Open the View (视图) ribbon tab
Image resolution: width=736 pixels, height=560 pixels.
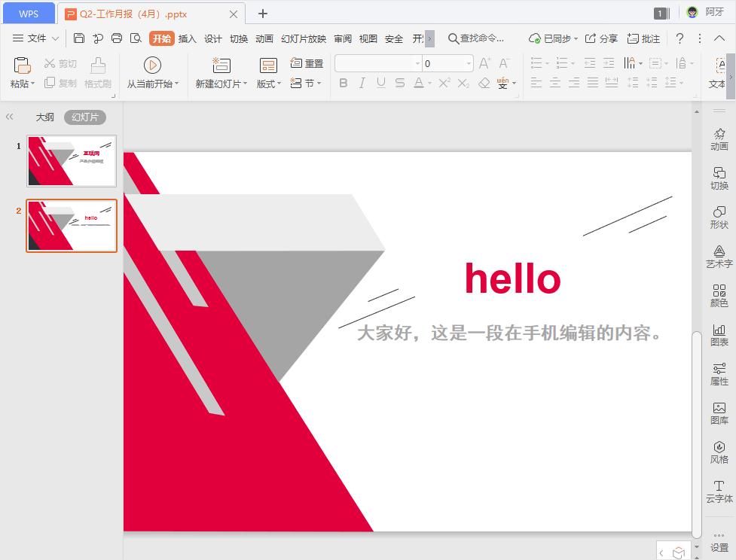(368, 38)
